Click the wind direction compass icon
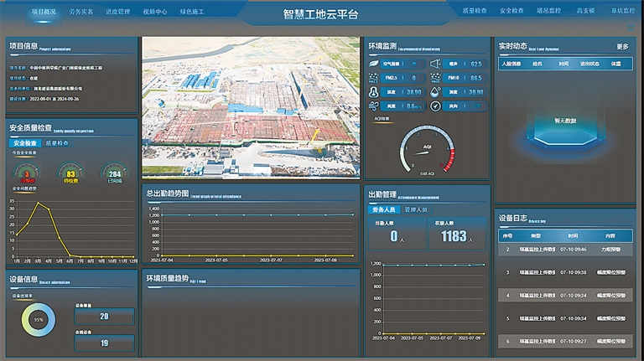This screenshot has width=644, height=361. coord(435,106)
